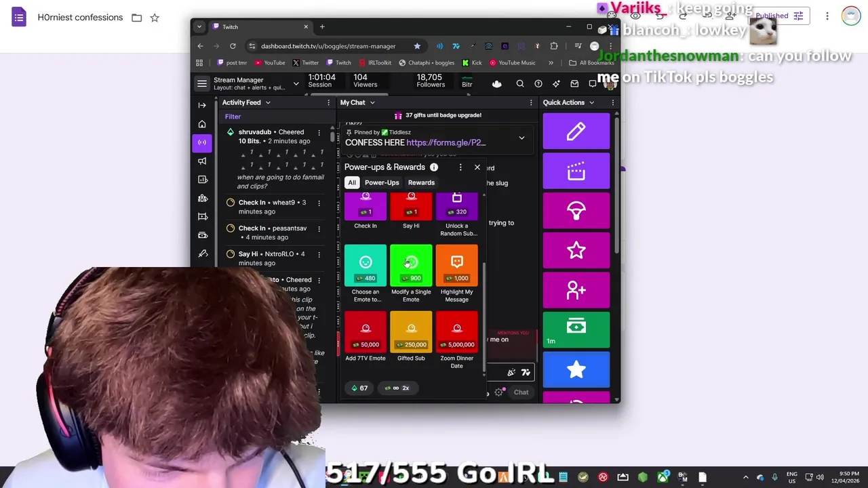868x488 pixels.
Task: Open Google Docs home icon
Action: tap(19, 18)
